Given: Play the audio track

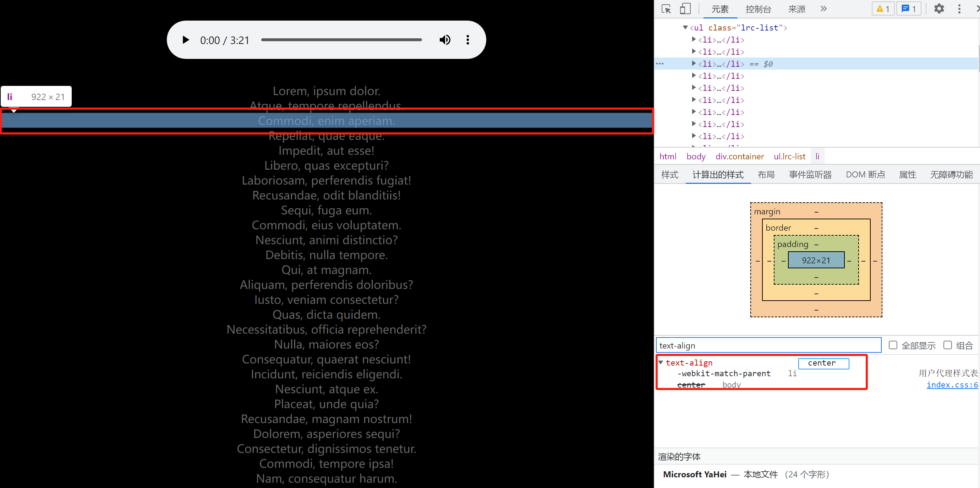Looking at the screenshot, I should (186, 40).
